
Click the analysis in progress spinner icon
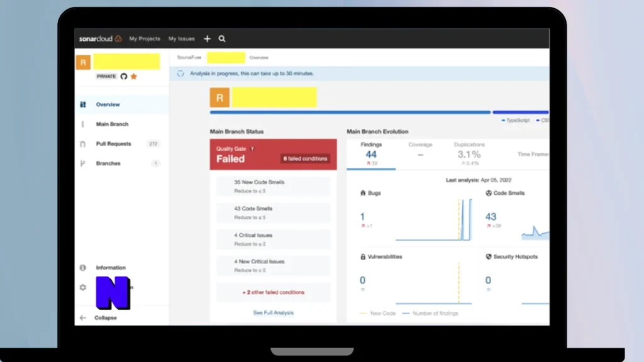point(180,74)
